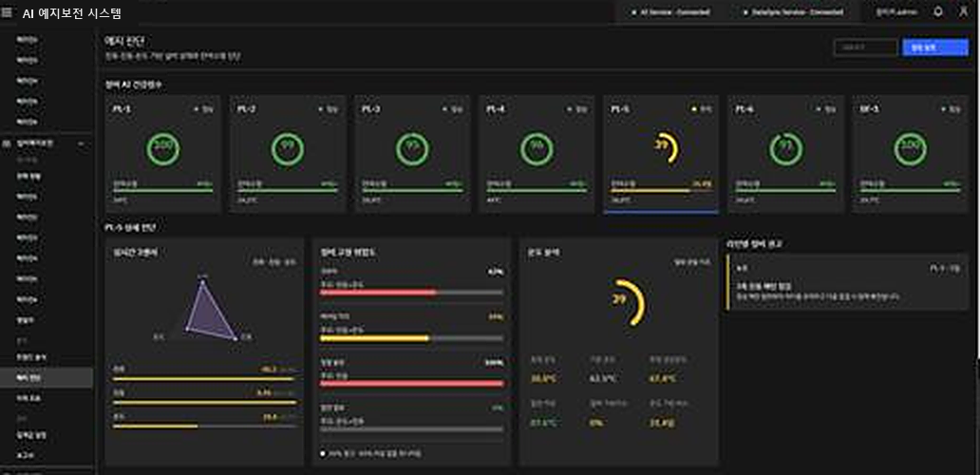Click the highlighted active sidebar menu item
The height and width of the screenshot is (475, 980).
[47, 377]
